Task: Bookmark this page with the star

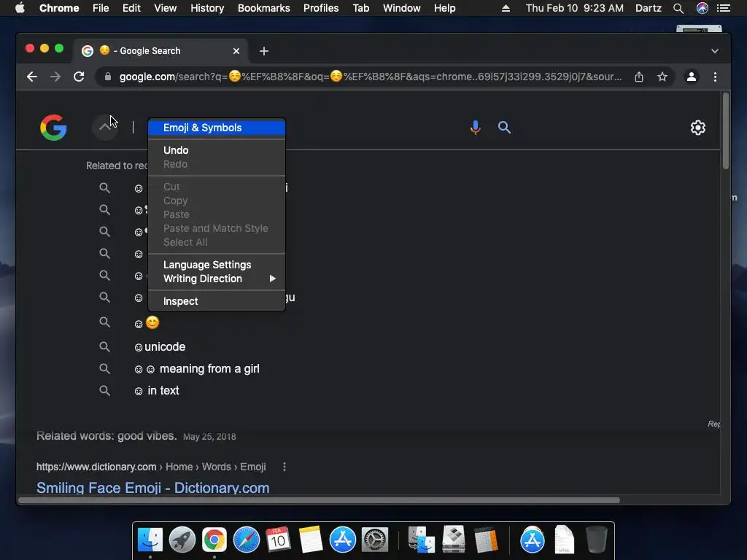Action: coord(662,77)
